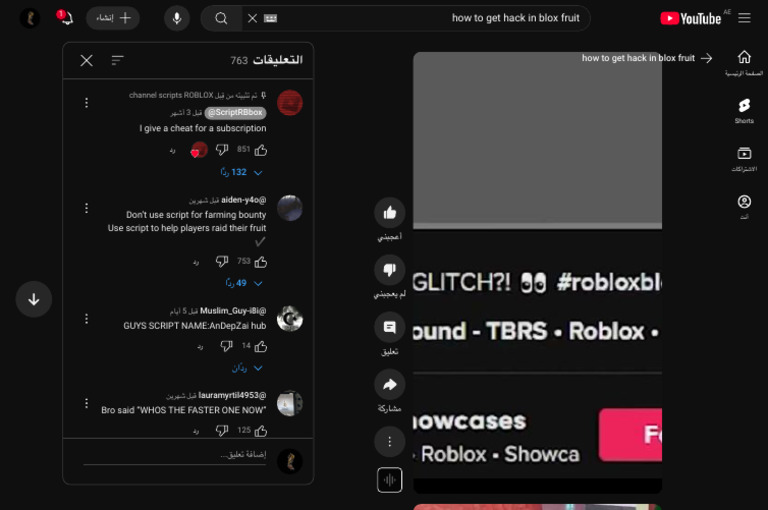Open the Short's more options menu
The height and width of the screenshot is (510, 768).
[389, 442]
